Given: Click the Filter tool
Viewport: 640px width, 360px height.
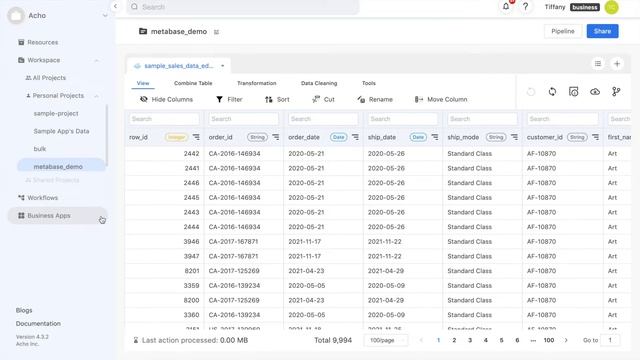Looking at the screenshot, I should pos(229,99).
